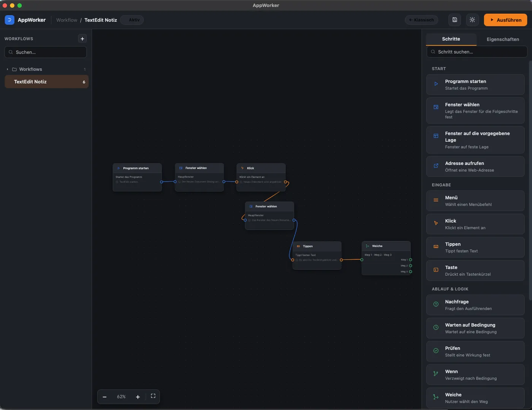The height and width of the screenshot is (410, 532).
Task: Click the Taste shortcut step icon
Action: (x=436, y=270)
